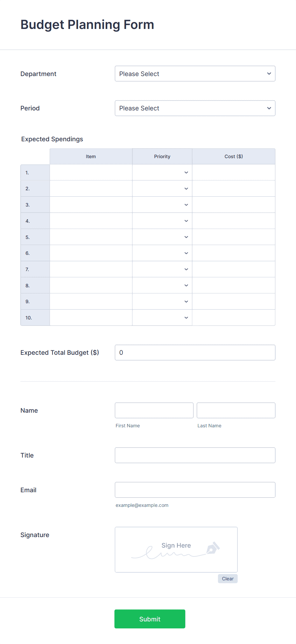Click the Item column header
The image size is (296, 644).
pos(91,156)
